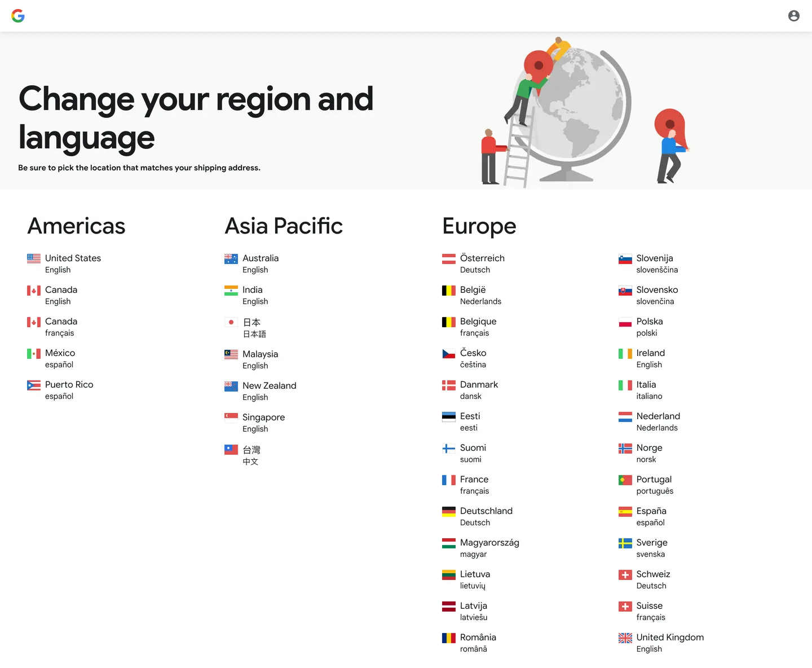This screenshot has width=812, height=668.
Task: Choose India English link
Action: coord(246,295)
